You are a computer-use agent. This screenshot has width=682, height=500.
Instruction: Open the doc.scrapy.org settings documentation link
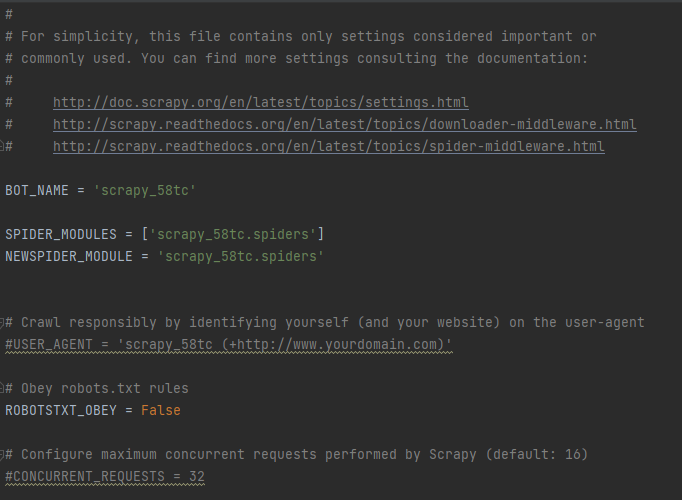pos(260,102)
